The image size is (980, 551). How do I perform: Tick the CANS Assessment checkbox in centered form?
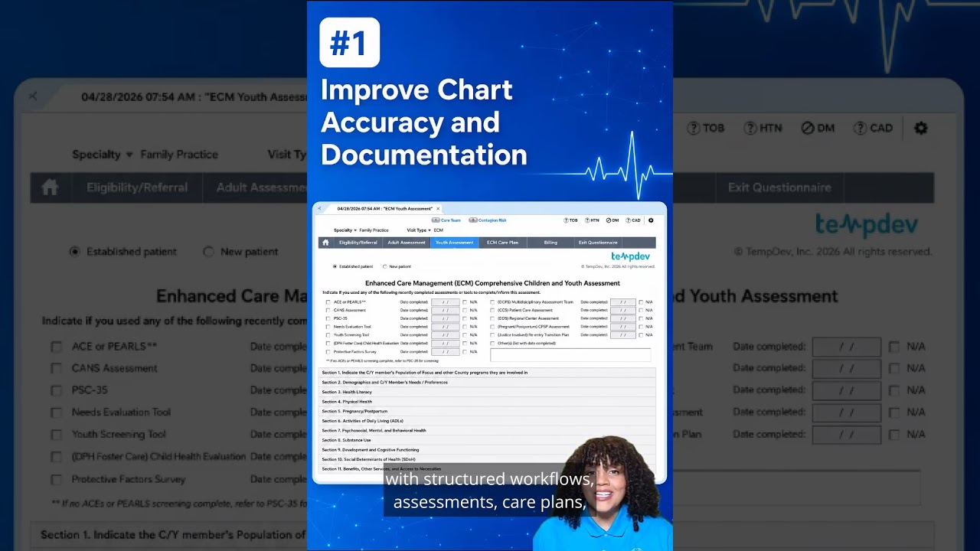pyautogui.click(x=328, y=311)
